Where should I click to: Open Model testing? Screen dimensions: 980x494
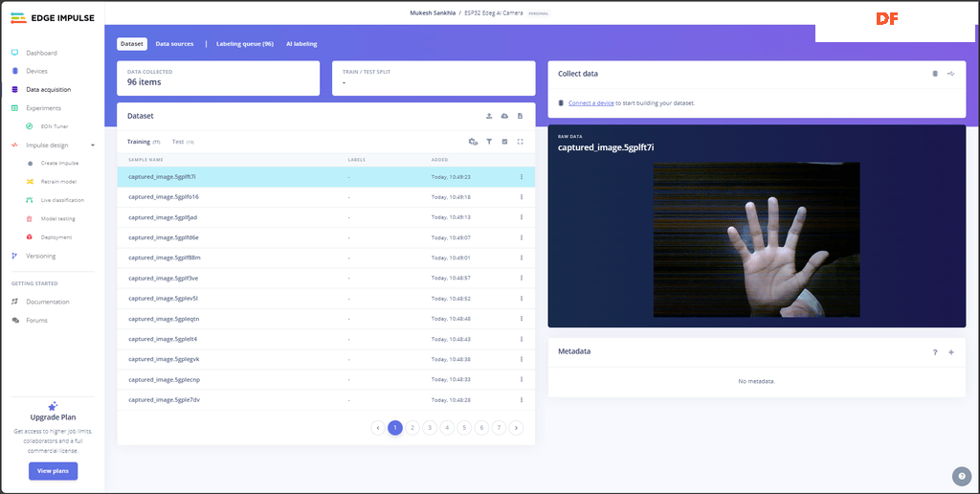pyautogui.click(x=58, y=219)
